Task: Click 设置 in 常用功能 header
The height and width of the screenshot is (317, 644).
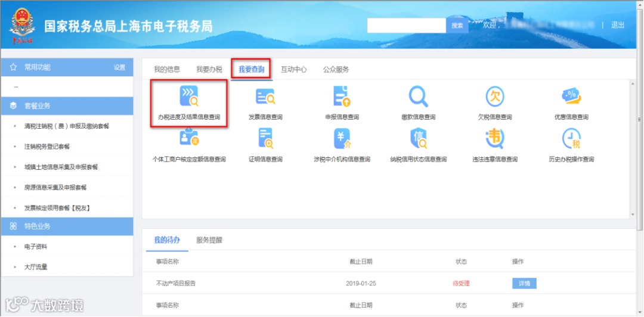Action: pos(119,68)
